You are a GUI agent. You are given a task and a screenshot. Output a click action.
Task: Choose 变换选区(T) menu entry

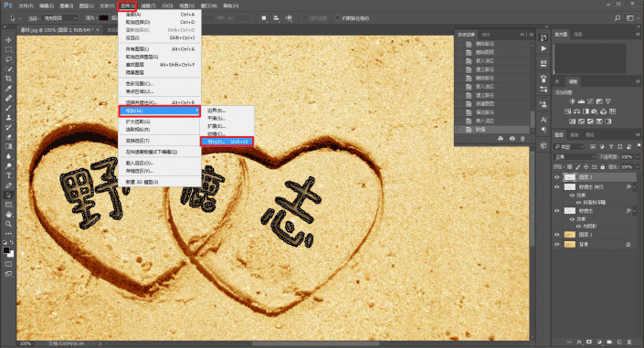point(160,141)
